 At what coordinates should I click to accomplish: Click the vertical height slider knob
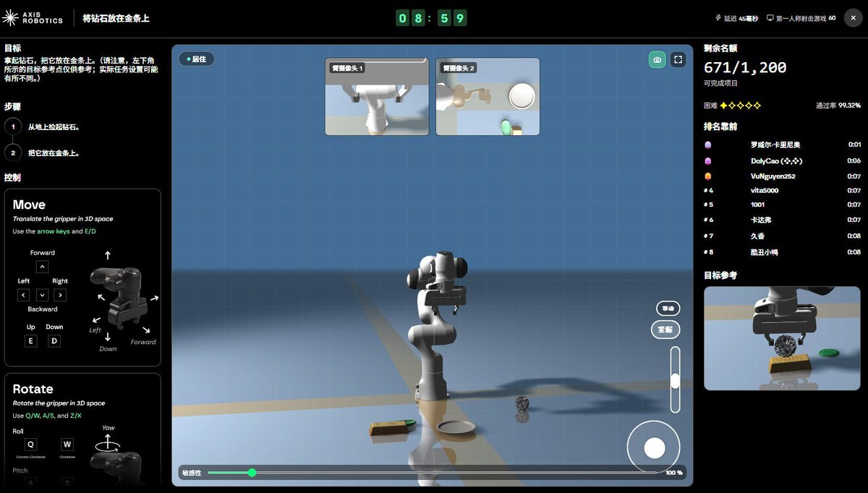click(675, 381)
